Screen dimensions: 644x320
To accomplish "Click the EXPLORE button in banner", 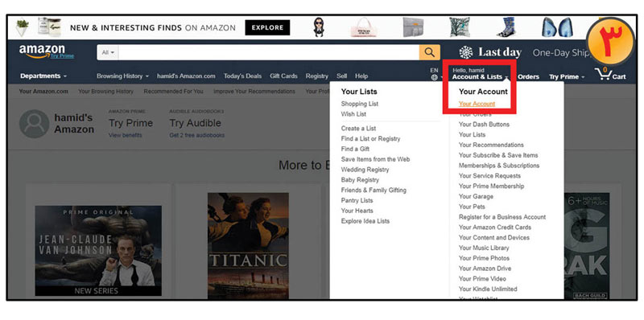I will 267,28.
